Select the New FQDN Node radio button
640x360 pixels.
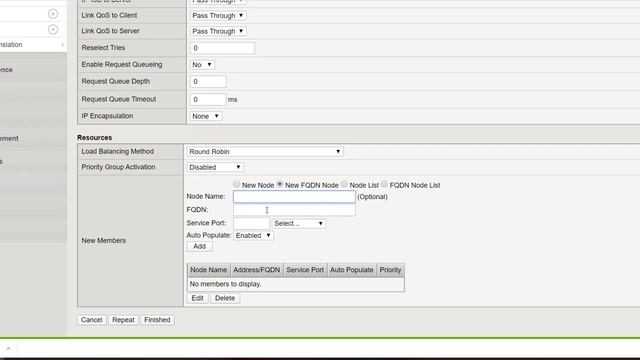[280, 184]
